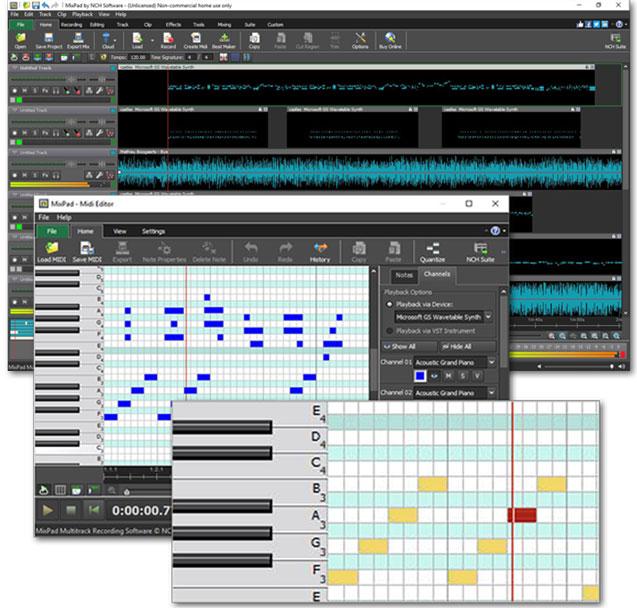Open Channel 02 instrument dropdown

pyautogui.click(x=492, y=393)
